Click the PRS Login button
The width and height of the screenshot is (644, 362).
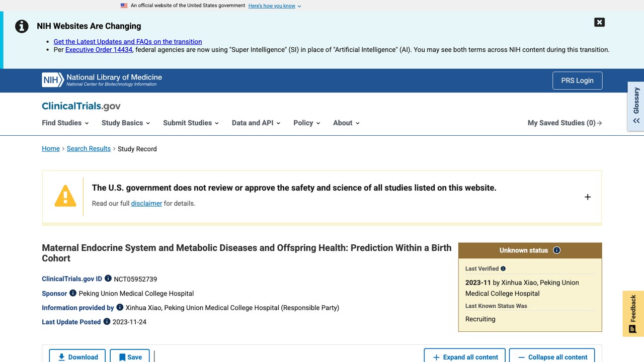pyautogui.click(x=577, y=80)
